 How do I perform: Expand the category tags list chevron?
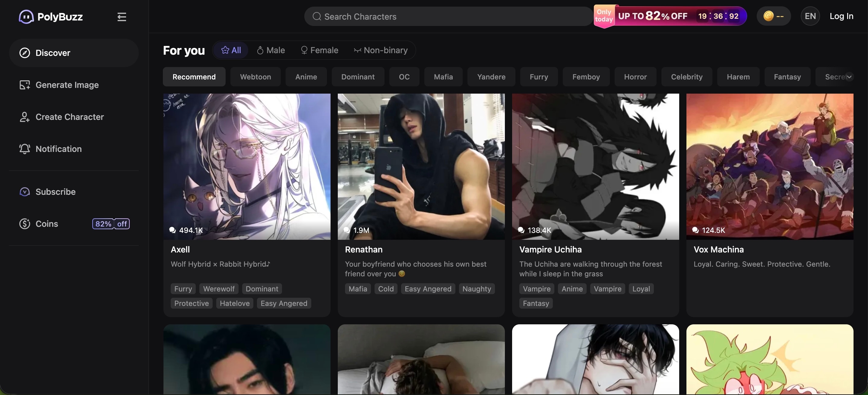849,77
